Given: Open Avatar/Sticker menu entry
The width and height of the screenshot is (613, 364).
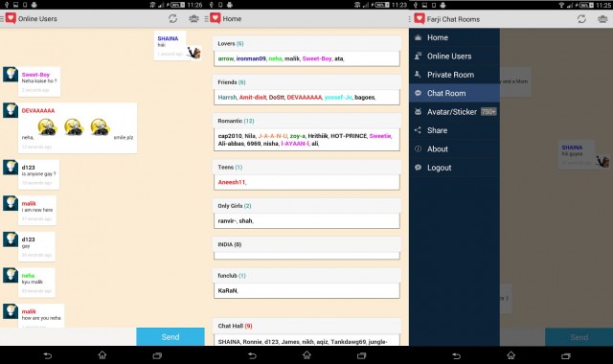Looking at the screenshot, I should click(454, 112).
